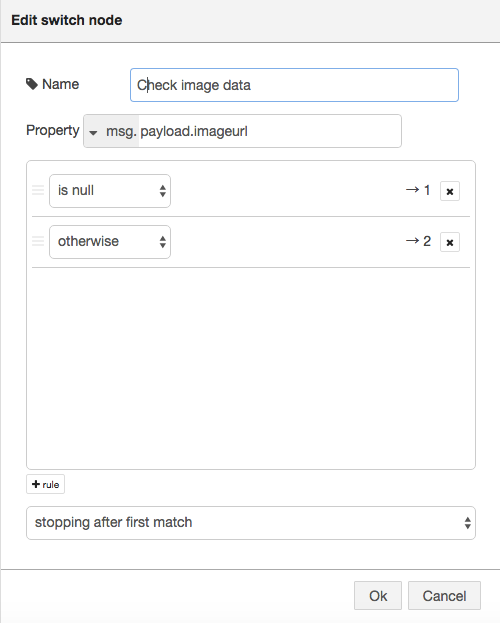Grab the drag handle of the 'is null' rule
The image size is (500, 623).
pos(38,190)
